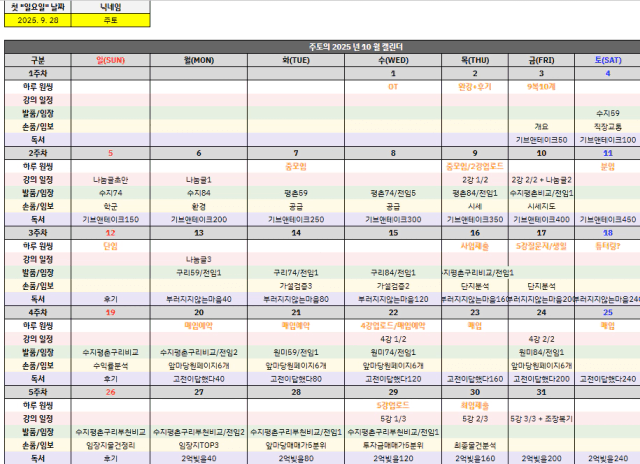
Task: Select the 사임제출 cell
Action: 475,246
